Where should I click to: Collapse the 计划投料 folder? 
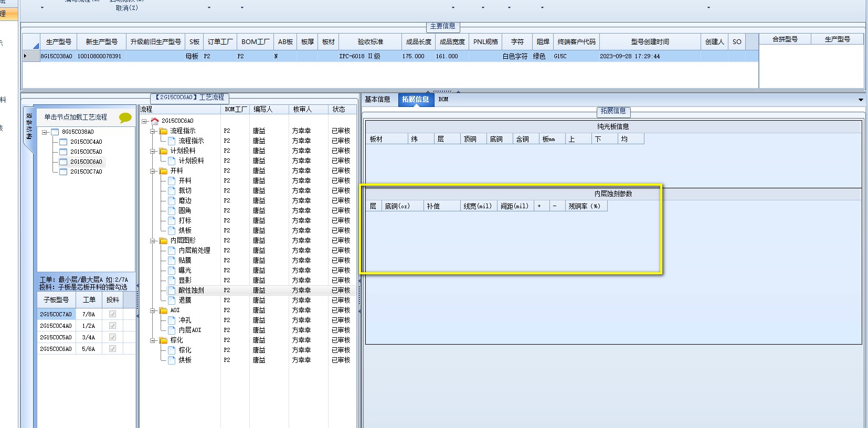click(153, 151)
